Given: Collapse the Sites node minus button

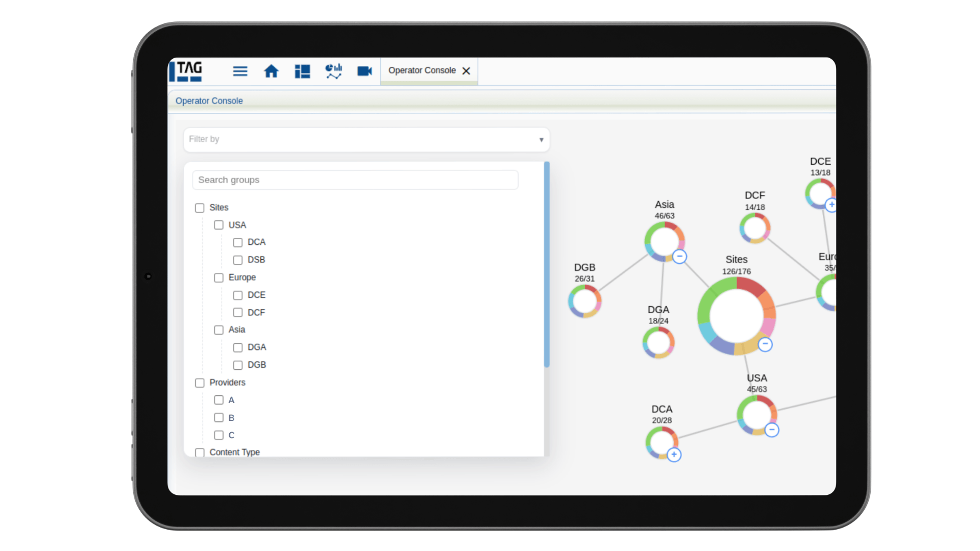Looking at the screenshot, I should tap(765, 344).
